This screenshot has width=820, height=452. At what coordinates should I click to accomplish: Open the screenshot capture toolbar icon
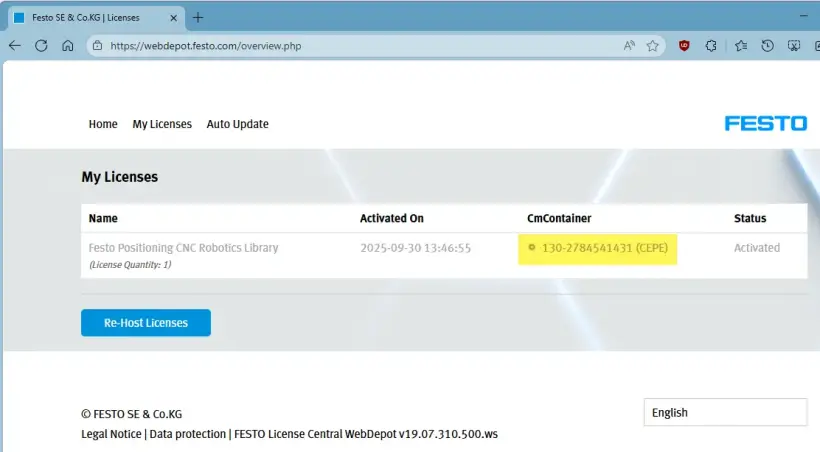click(x=794, y=46)
